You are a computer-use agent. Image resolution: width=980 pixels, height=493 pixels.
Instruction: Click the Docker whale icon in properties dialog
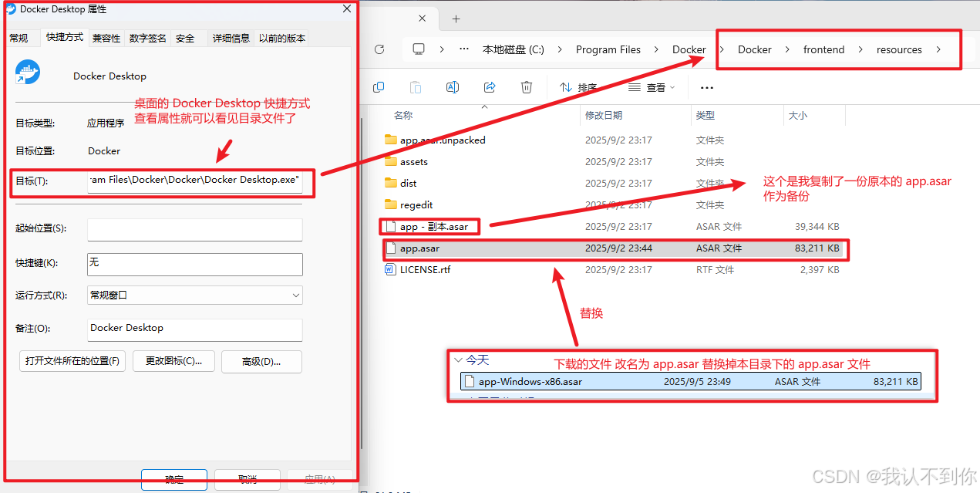28,73
